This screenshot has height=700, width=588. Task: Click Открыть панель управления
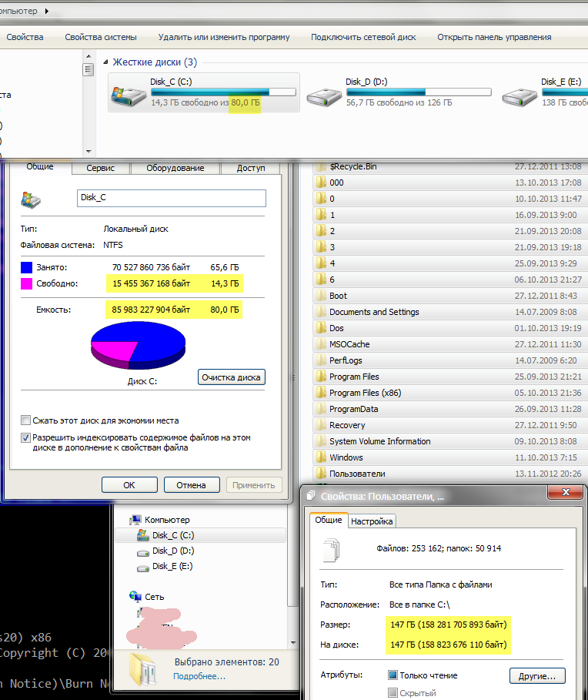pos(494,37)
